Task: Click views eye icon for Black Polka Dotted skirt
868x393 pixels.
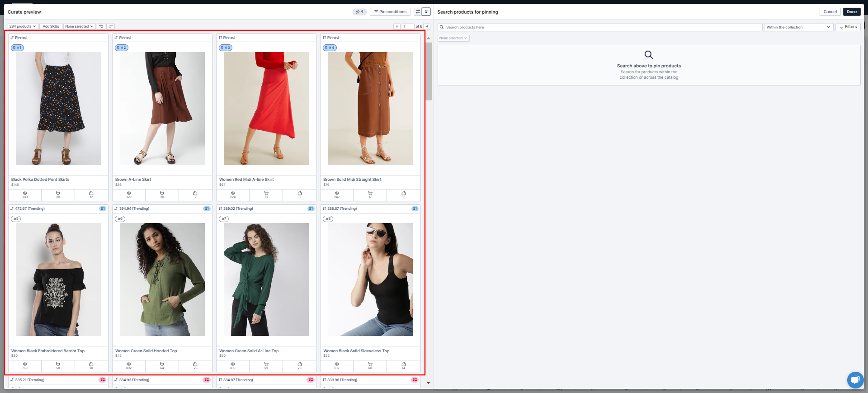Action: coord(25,193)
